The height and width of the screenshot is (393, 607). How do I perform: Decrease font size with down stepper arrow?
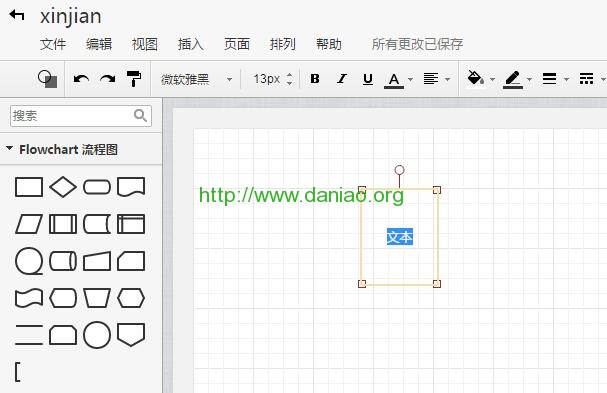coord(290,83)
